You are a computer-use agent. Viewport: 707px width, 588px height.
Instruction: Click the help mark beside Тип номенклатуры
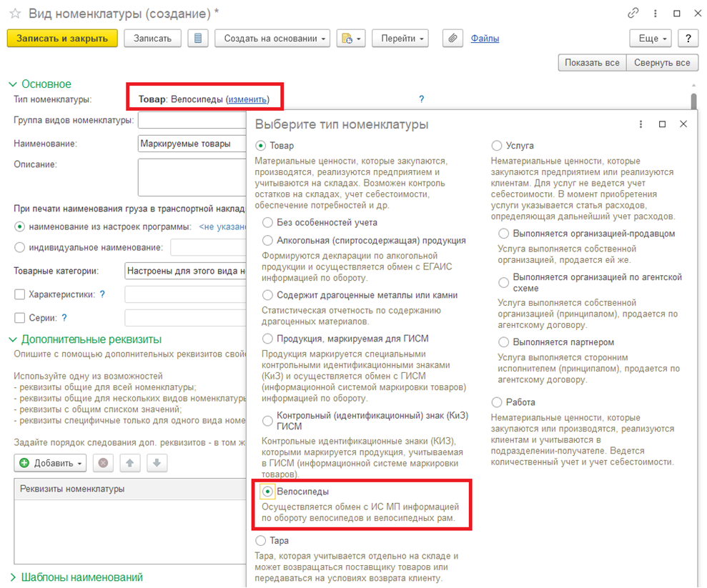[x=421, y=99]
